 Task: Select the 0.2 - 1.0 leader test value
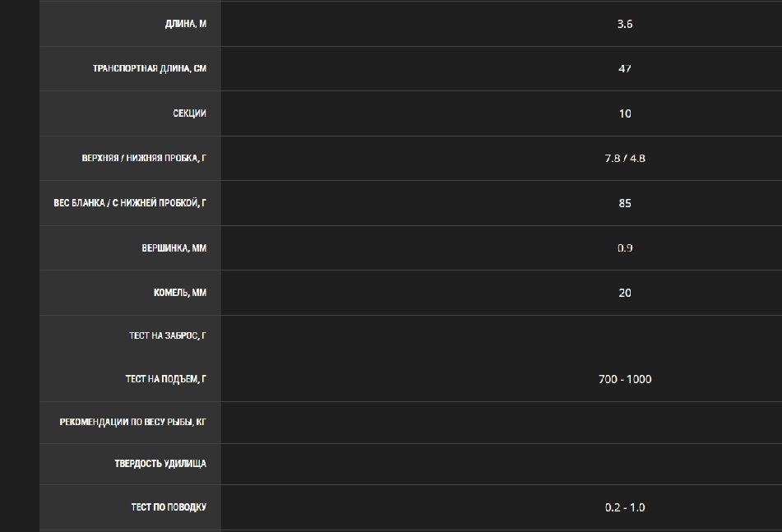click(625, 507)
